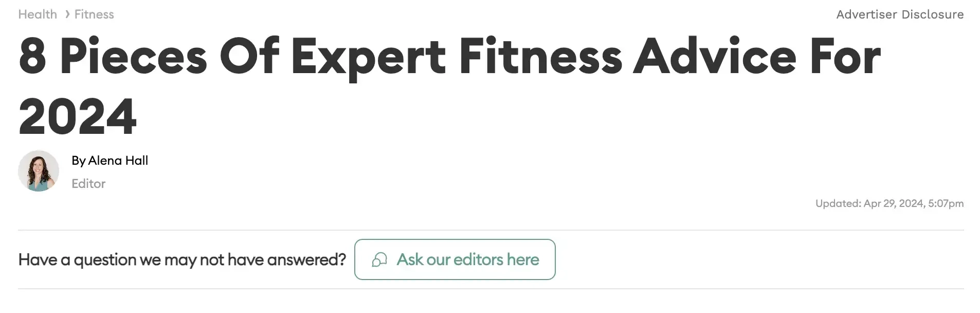Image resolution: width=980 pixels, height=313 pixels.
Task: Click the chat bubble icon beside Ask our editors
Action: point(379,260)
